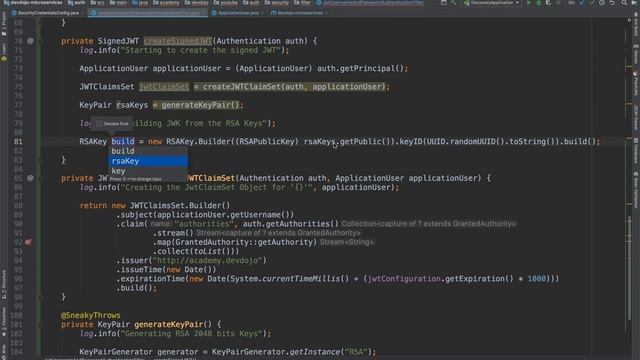Choose the 'key' name suggestion in popup
Viewport: 640px width, 360px height.
[x=148, y=171]
